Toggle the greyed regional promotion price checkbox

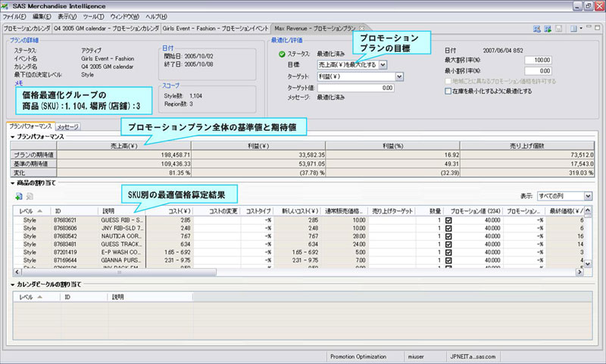[448, 81]
